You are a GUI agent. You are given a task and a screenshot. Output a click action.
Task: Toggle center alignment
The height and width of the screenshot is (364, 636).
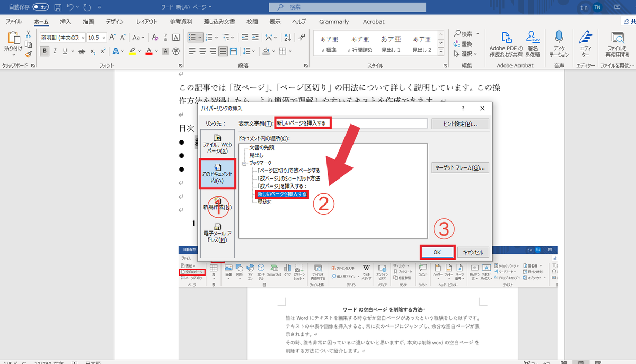[x=203, y=51]
